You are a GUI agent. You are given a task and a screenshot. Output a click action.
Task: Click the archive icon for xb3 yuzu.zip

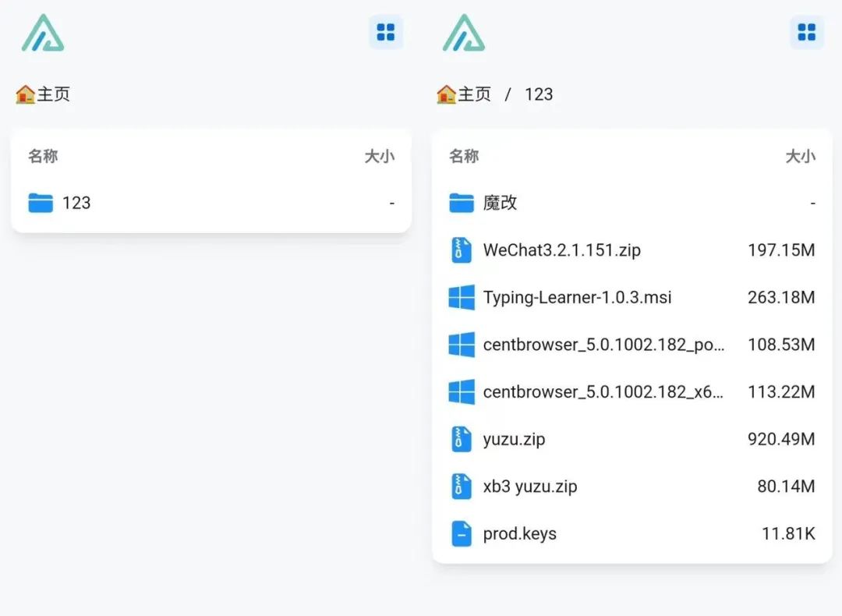pyautogui.click(x=462, y=487)
